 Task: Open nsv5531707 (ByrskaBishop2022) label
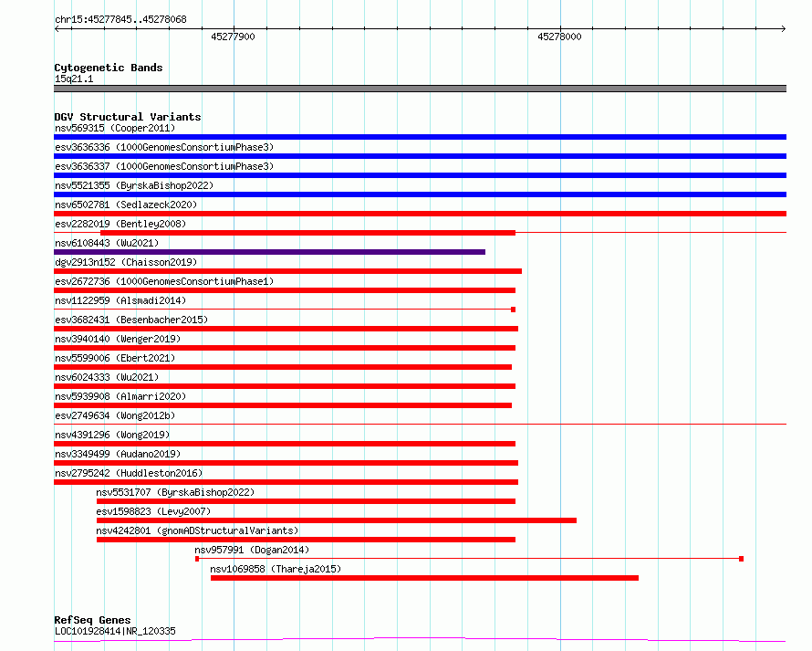coord(175,492)
